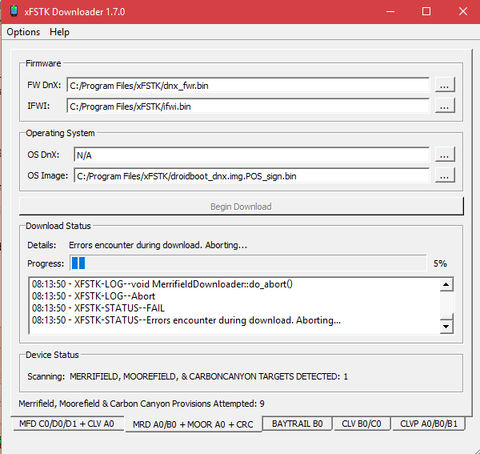Image resolution: width=480 pixels, height=454 pixels.
Task: Click the Details error message text
Action: pyautogui.click(x=158, y=245)
